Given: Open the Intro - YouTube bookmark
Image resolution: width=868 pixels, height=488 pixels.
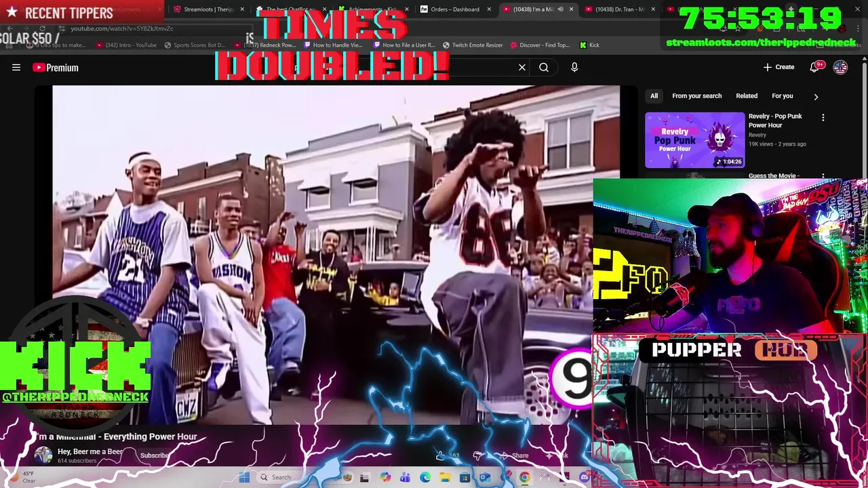Looking at the screenshot, I should [127, 45].
